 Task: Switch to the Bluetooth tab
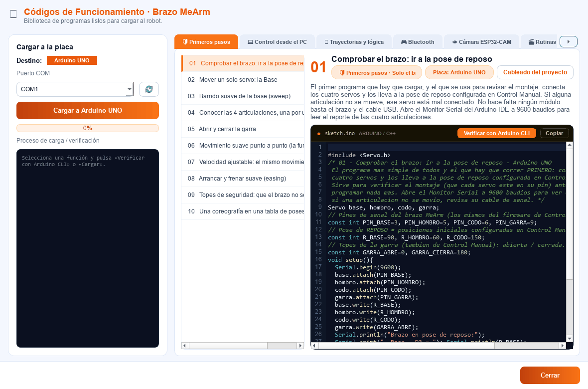(x=418, y=42)
